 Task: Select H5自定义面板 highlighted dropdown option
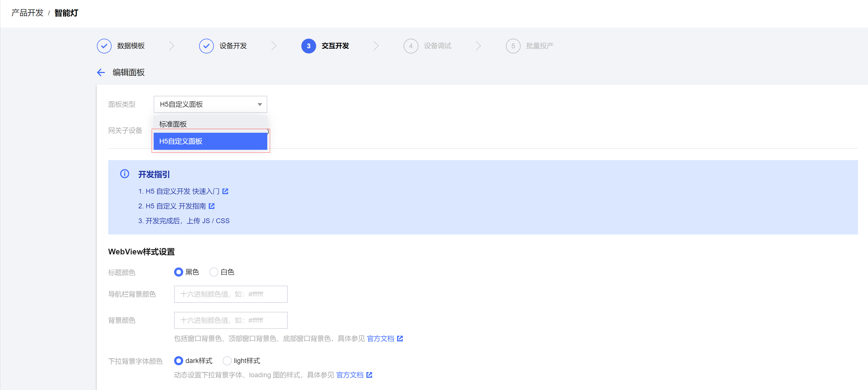point(210,141)
